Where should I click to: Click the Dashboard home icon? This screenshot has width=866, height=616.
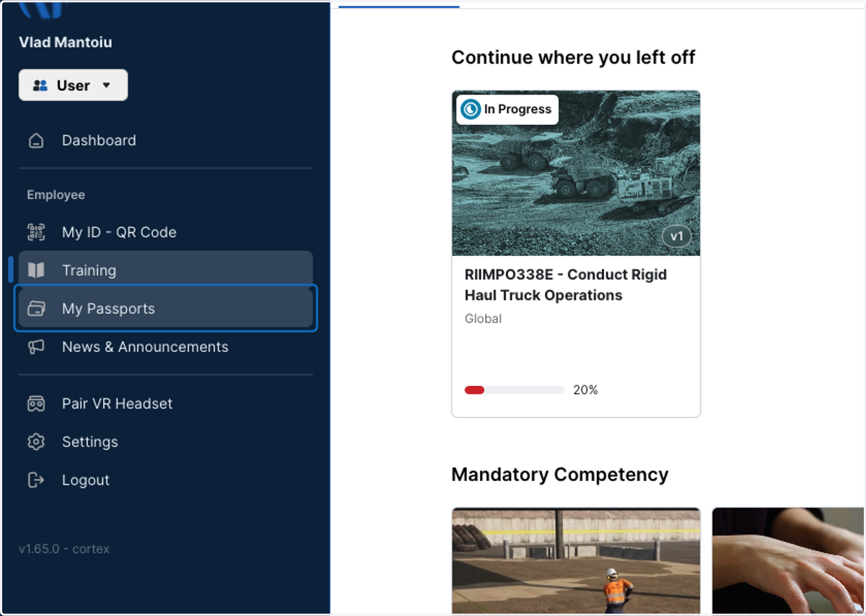point(36,141)
